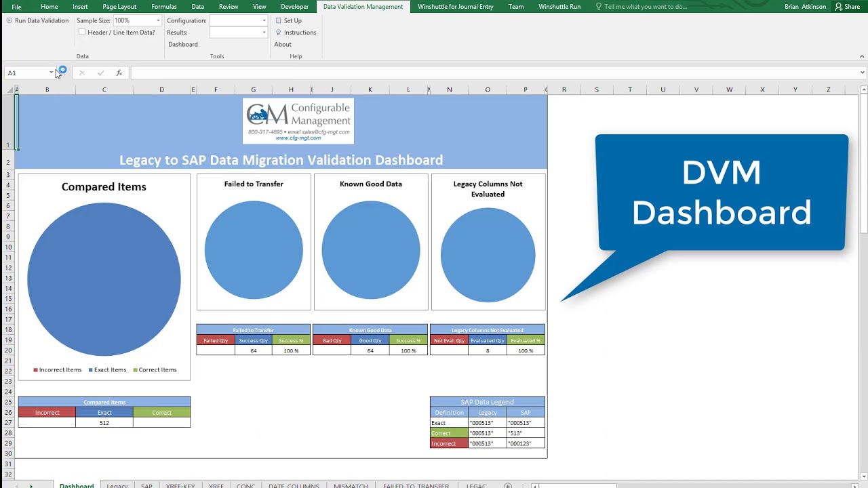Screen dimensions: 868x488
Task: Click the Insert Function fx icon
Action: [119, 73]
